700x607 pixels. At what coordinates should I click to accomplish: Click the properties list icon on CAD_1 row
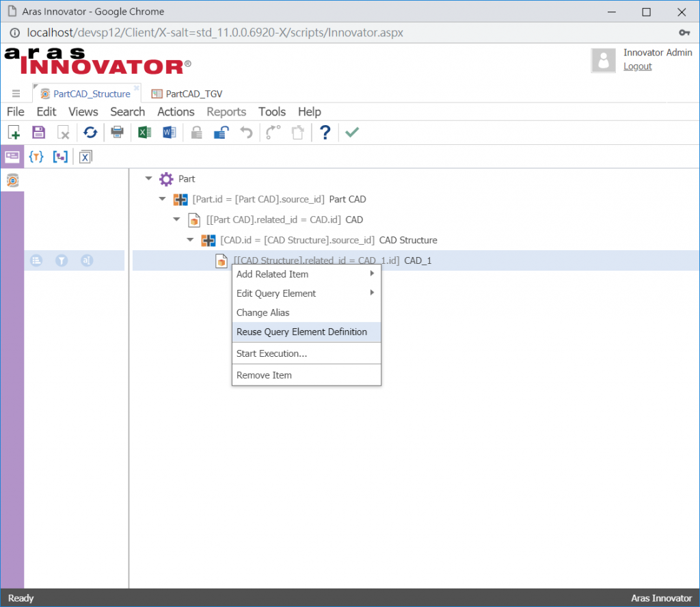[37, 260]
